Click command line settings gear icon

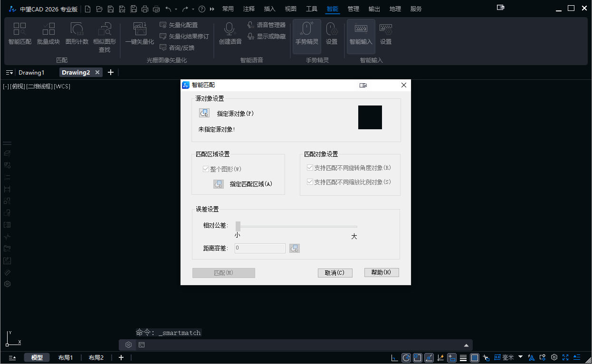128,345
